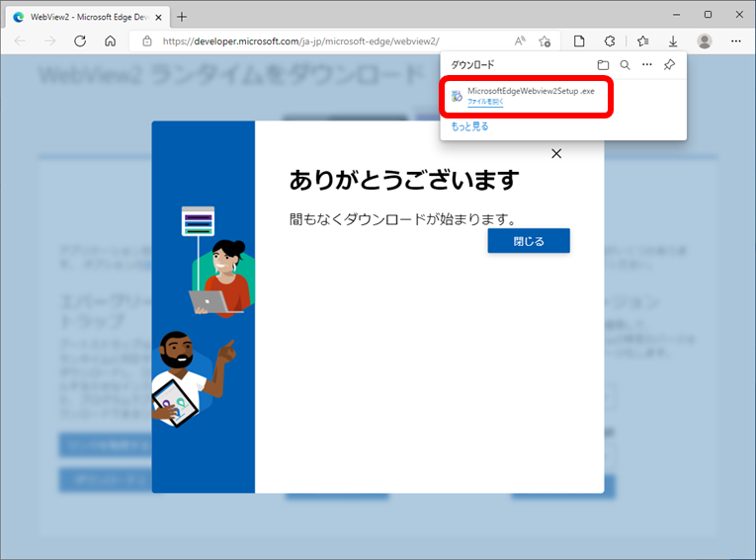Maximize the Edge window

708,15
